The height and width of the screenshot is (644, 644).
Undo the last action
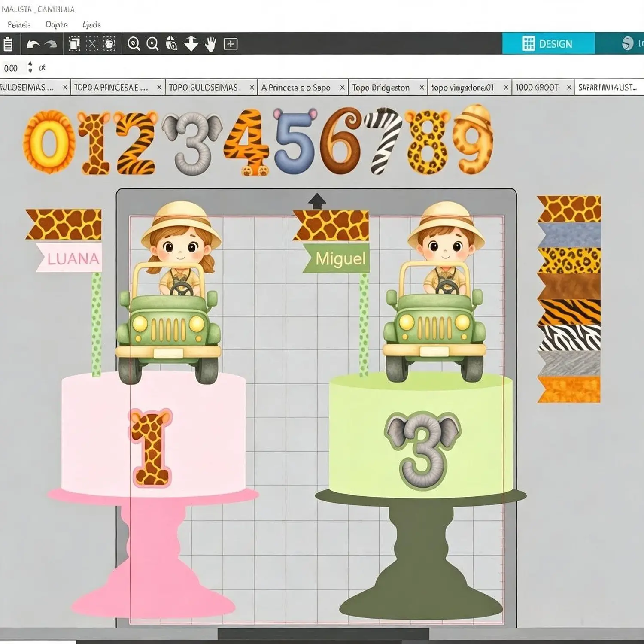point(33,44)
